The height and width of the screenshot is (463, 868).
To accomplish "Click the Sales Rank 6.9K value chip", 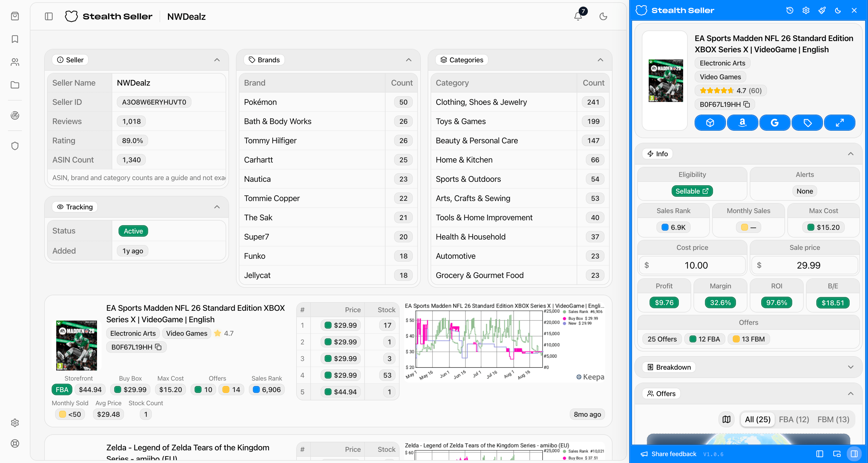I will click(x=673, y=227).
